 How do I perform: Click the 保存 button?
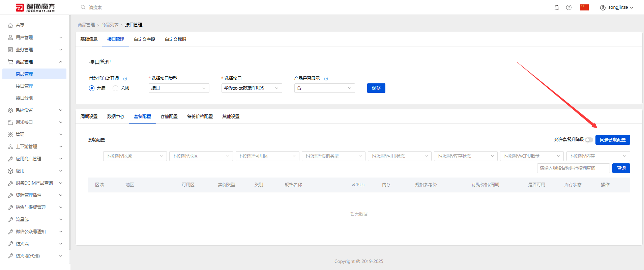(376, 88)
